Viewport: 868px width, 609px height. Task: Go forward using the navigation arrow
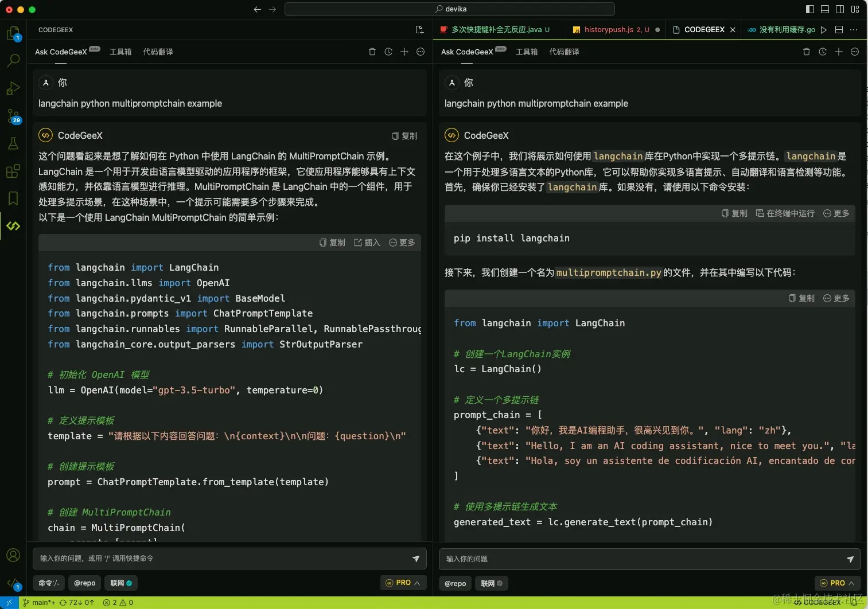click(x=273, y=9)
